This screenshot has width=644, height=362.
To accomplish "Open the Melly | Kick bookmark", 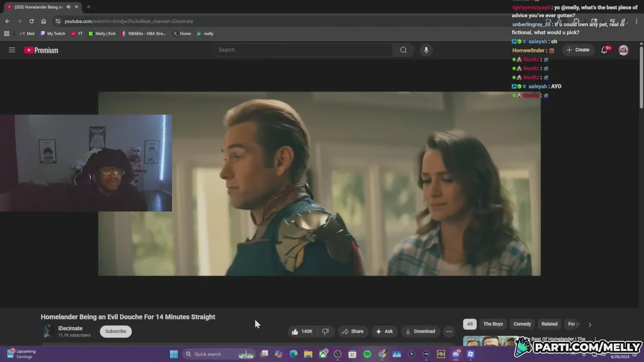I will pos(102,34).
